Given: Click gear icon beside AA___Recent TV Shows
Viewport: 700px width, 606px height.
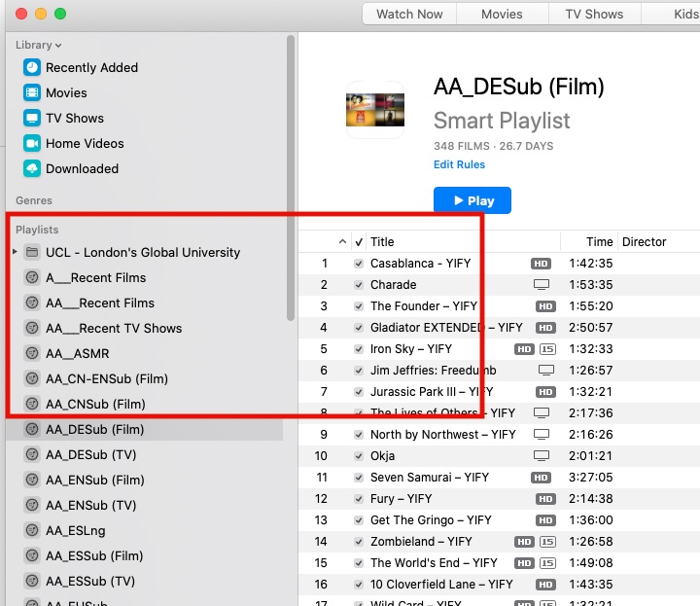Looking at the screenshot, I should [x=32, y=328].
